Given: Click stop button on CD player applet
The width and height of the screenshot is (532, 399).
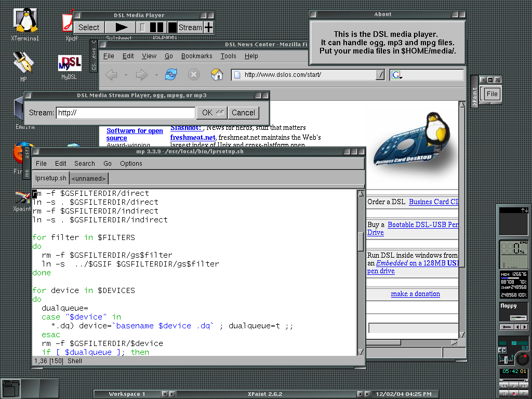Looking at the screenshot, I should (514, 393).
